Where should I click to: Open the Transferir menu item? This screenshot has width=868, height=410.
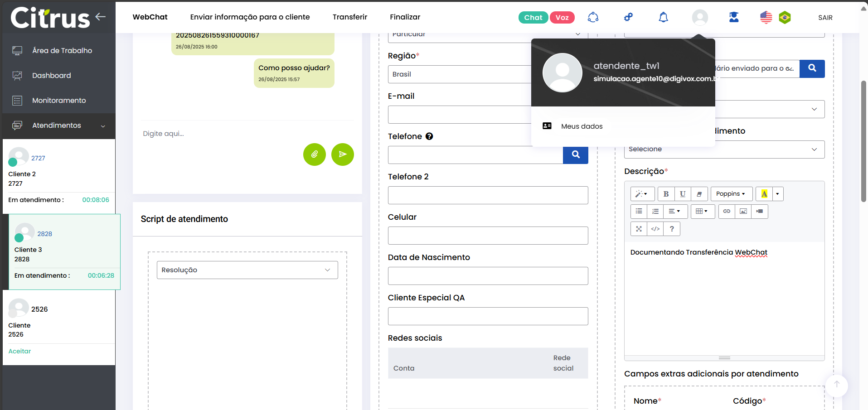(x=349, y=17)
